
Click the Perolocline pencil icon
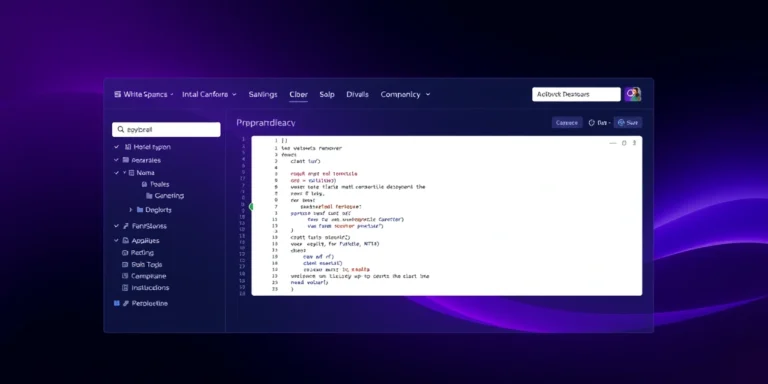click(x=126, y=304)
